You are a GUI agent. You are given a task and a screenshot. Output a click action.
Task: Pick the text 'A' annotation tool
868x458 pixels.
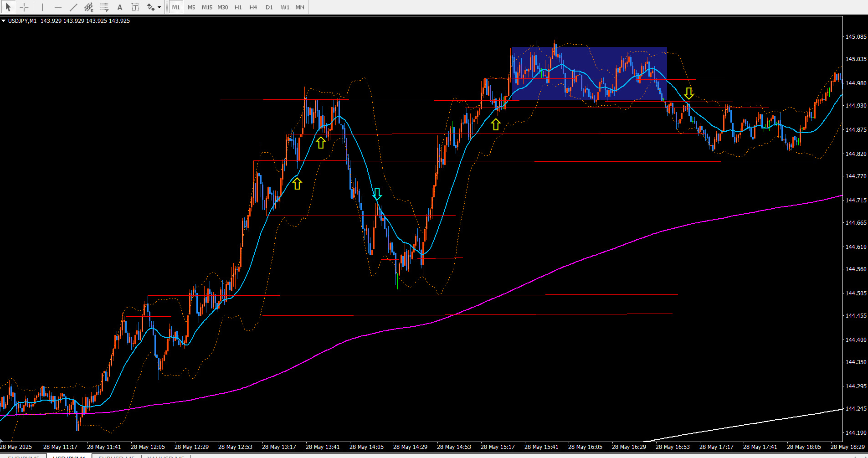tap(120, 7)
